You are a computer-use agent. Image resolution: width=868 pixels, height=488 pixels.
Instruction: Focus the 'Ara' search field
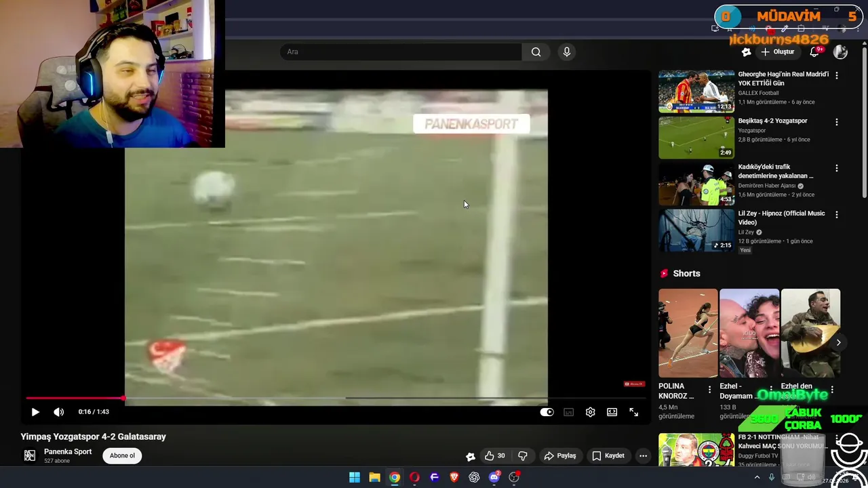(401, 52)
